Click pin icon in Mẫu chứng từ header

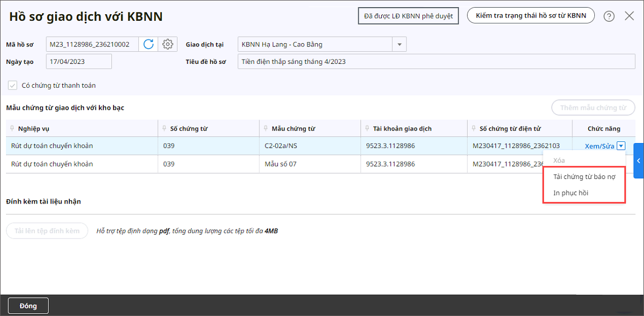pos(266,129)
